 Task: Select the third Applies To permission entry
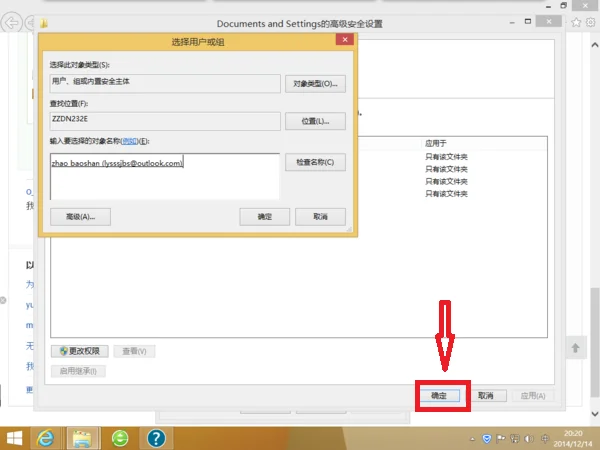446,181
